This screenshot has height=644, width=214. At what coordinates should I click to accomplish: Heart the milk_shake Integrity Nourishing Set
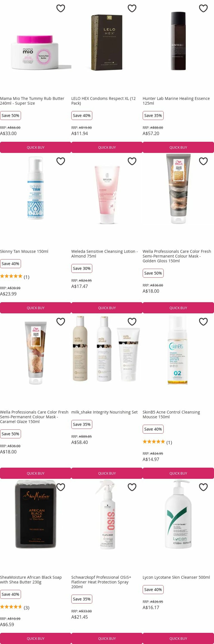[x=132, y=322]
